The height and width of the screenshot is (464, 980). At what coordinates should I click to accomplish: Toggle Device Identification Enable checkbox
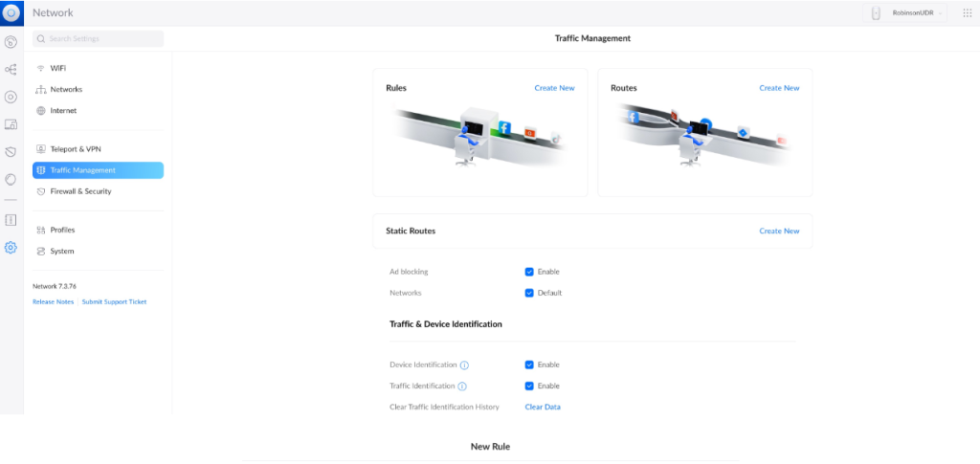[x=529, y=365]
